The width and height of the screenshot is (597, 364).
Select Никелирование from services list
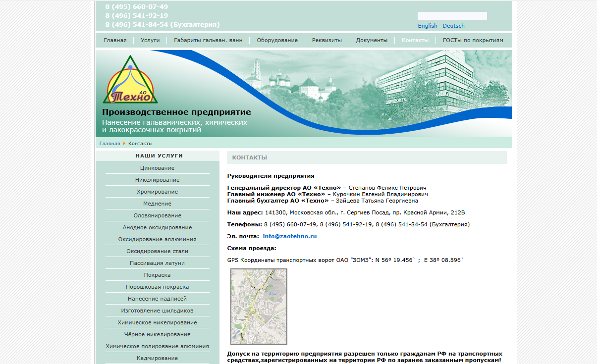pos(157,180)
